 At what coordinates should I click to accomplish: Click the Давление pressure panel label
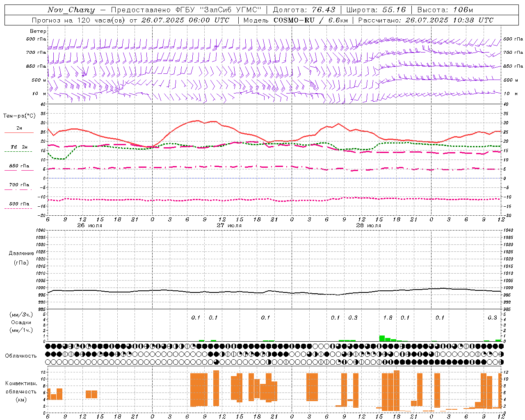[x=21, y=253]
